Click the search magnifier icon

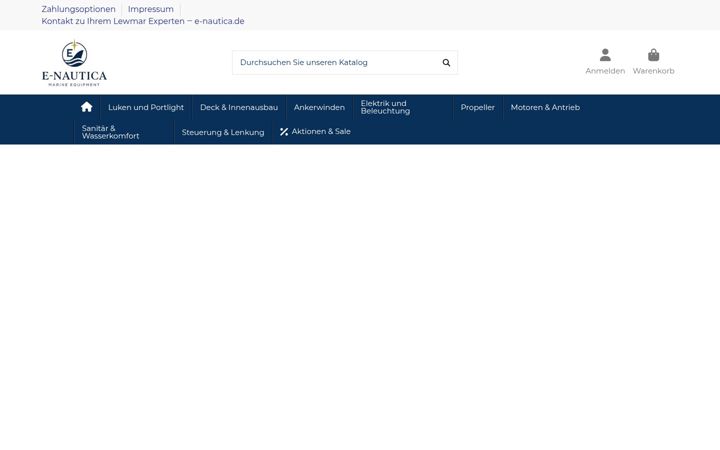click(x=446, y=62)
